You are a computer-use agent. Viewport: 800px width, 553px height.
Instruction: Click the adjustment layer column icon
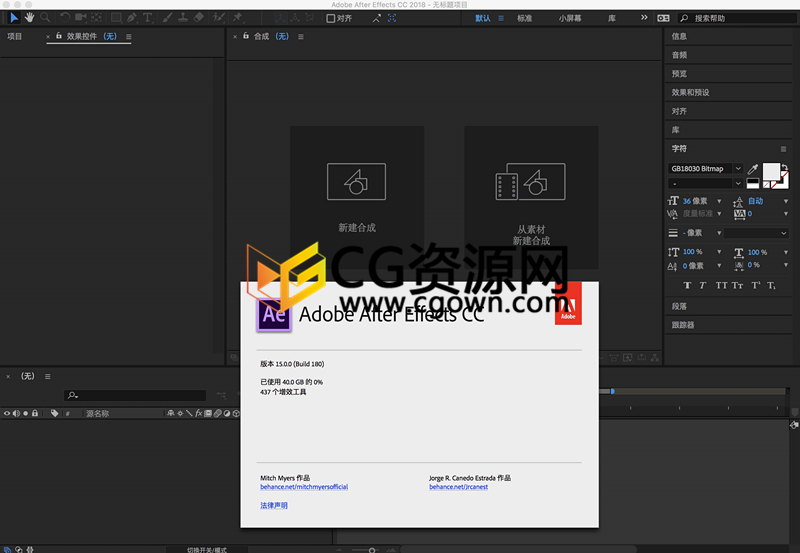[x=227, y=413]
